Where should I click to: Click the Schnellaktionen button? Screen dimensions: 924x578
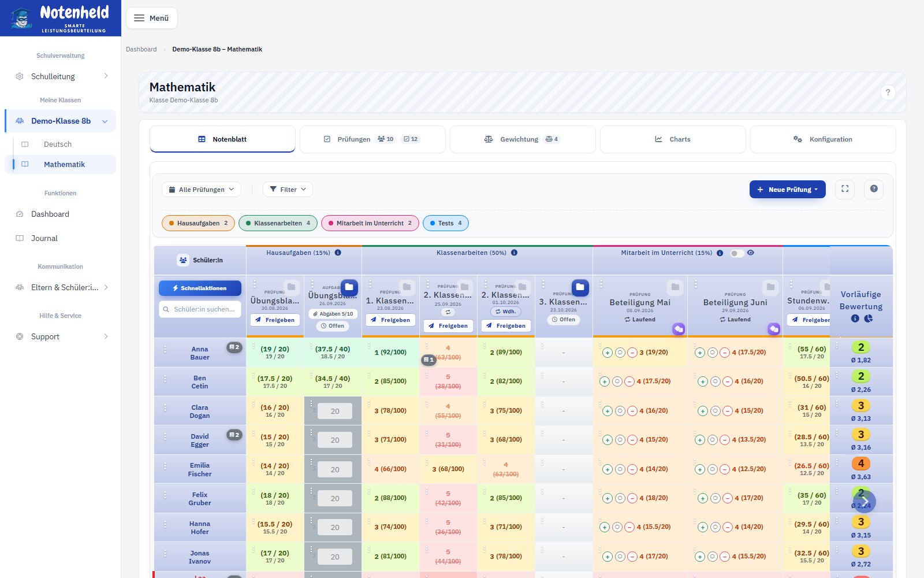pyautogui.click(x=200, y=288)
